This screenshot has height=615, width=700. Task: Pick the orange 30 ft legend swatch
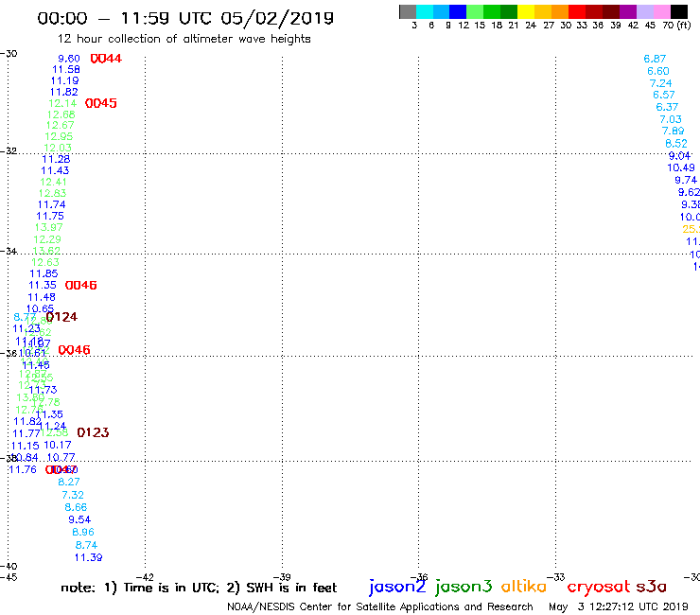pyautogui.click(x=560, y=11)
